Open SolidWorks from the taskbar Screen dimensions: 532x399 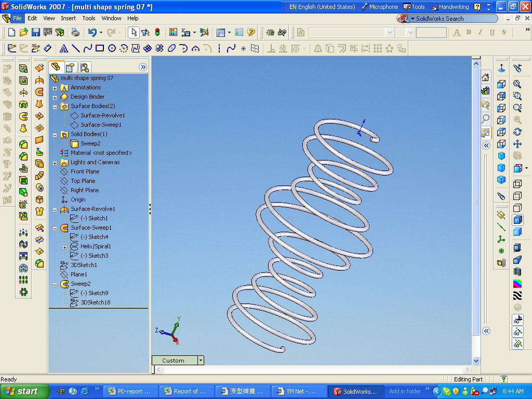click(x=355, y=391)
